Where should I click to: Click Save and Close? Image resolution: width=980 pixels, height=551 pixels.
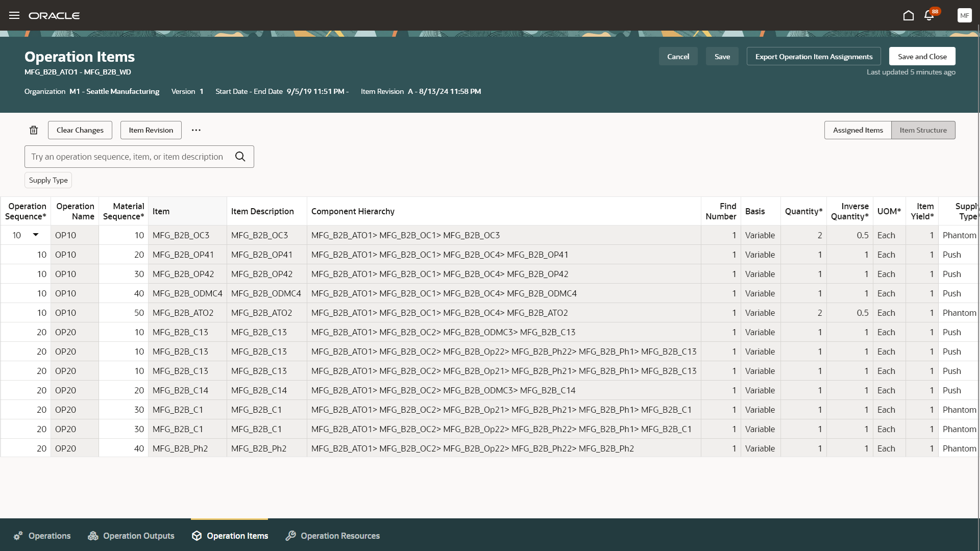point(922,57)
